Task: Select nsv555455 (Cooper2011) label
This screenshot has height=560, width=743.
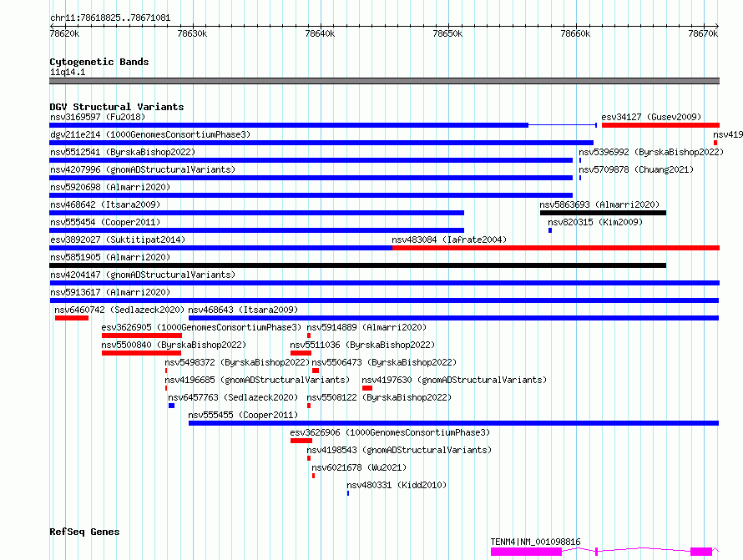Action: [x=243, y=415]
